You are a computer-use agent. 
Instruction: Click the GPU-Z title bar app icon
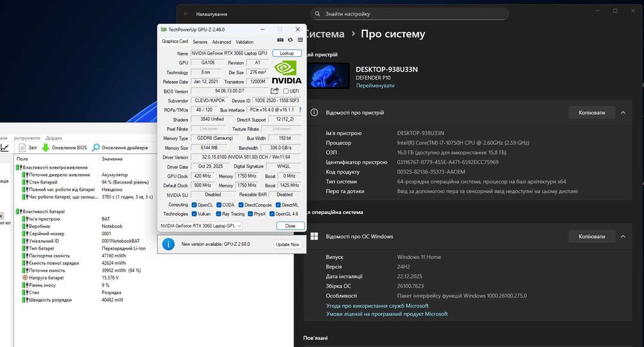[164, 30]
